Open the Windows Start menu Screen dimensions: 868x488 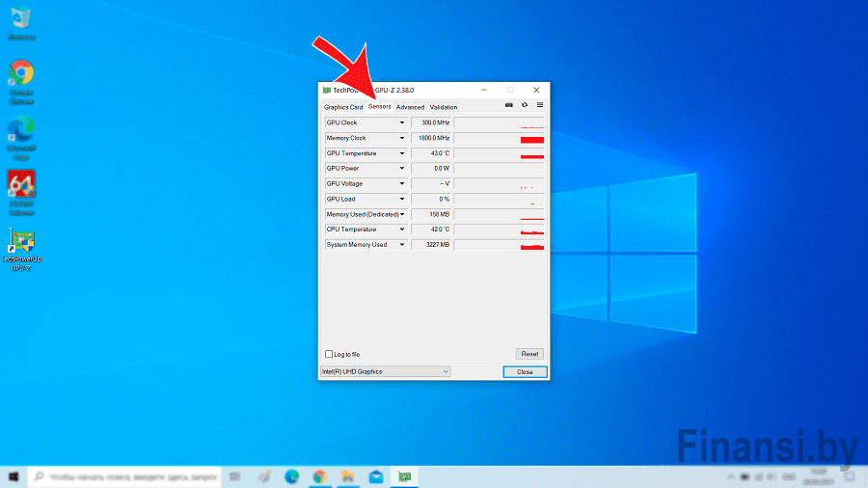coord(14,476)
